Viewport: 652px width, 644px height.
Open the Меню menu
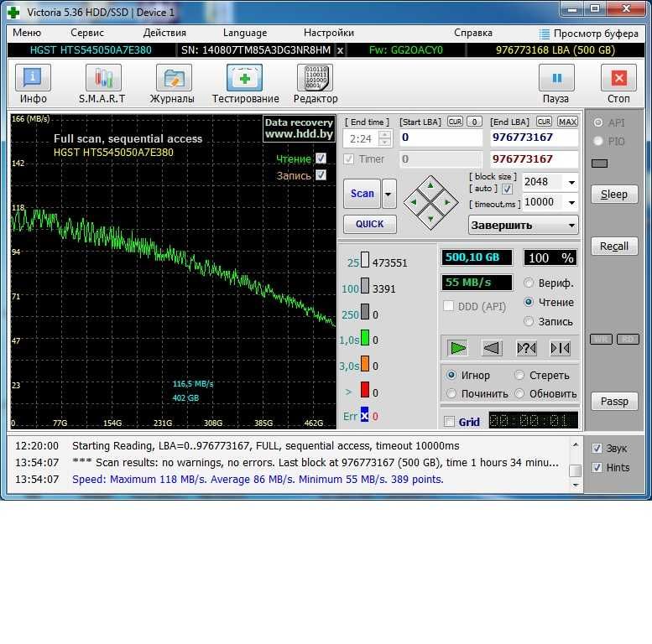(27, 33)
